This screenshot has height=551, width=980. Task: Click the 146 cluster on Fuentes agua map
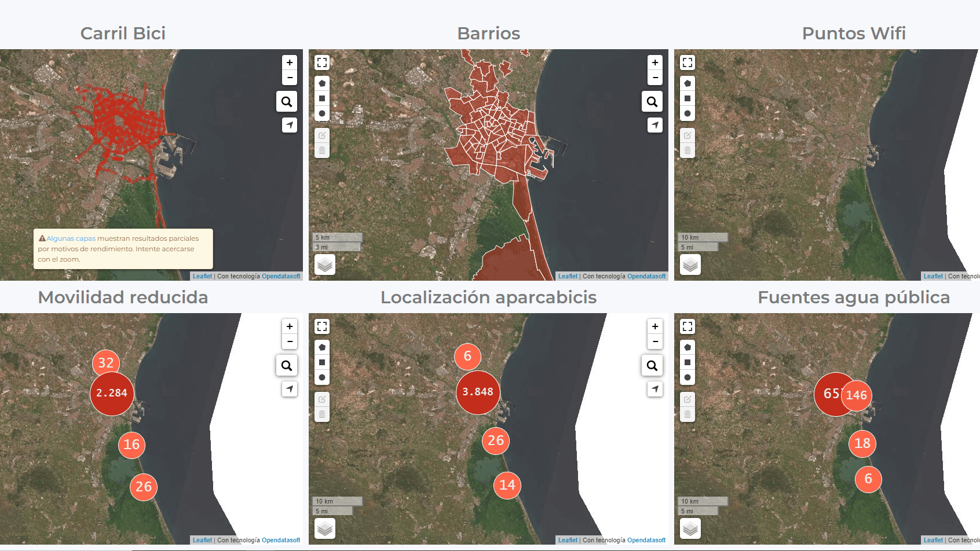click(x=857, y=395)
